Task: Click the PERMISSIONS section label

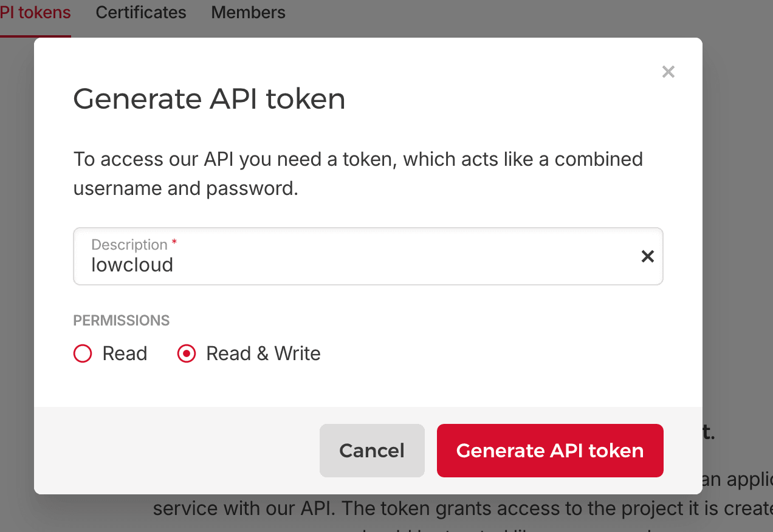Action: tap(121, 320)
